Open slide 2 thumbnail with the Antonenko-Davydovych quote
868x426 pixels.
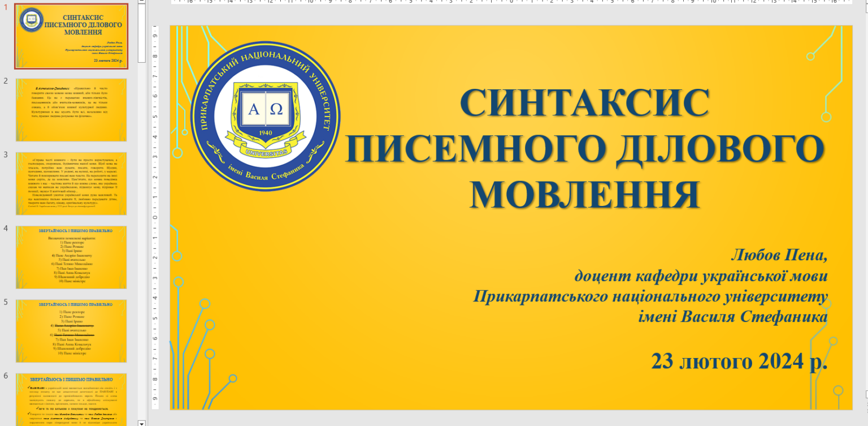pos(71,110)
